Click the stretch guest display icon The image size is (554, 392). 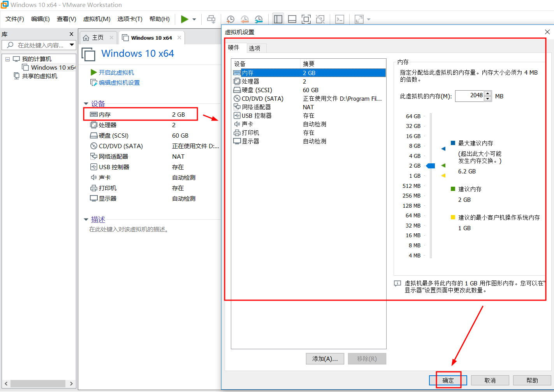tap(359, 19)
